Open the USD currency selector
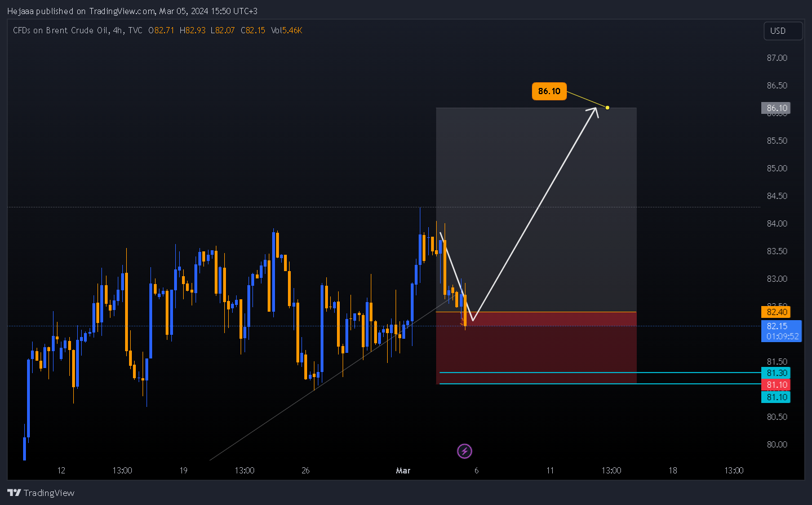This screenshot has width=812, height=505. tap(783, 31)
